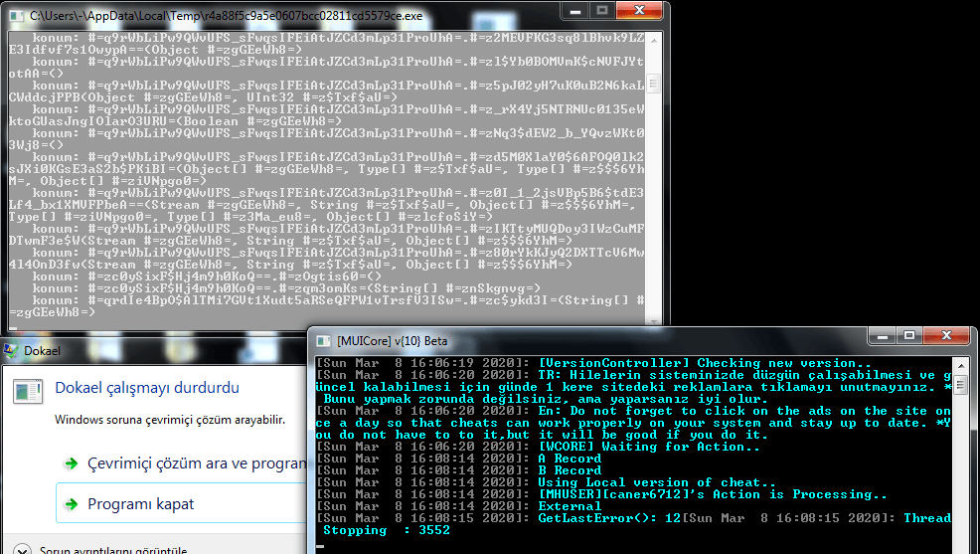Click the '[MHUSER][caner6712]'s Action is Processing..' line
This screenshot has width=980, height=554.
click(713, 494)
